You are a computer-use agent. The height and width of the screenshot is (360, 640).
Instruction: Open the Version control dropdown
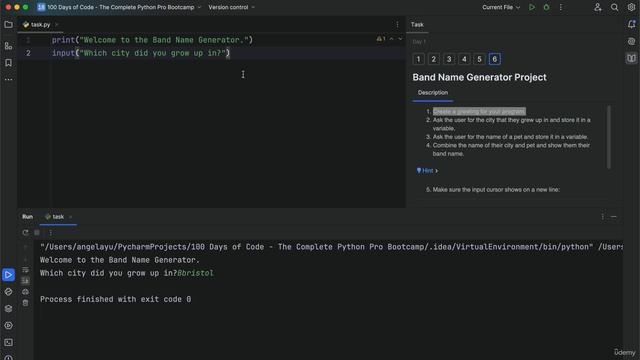tap(231, 7)
